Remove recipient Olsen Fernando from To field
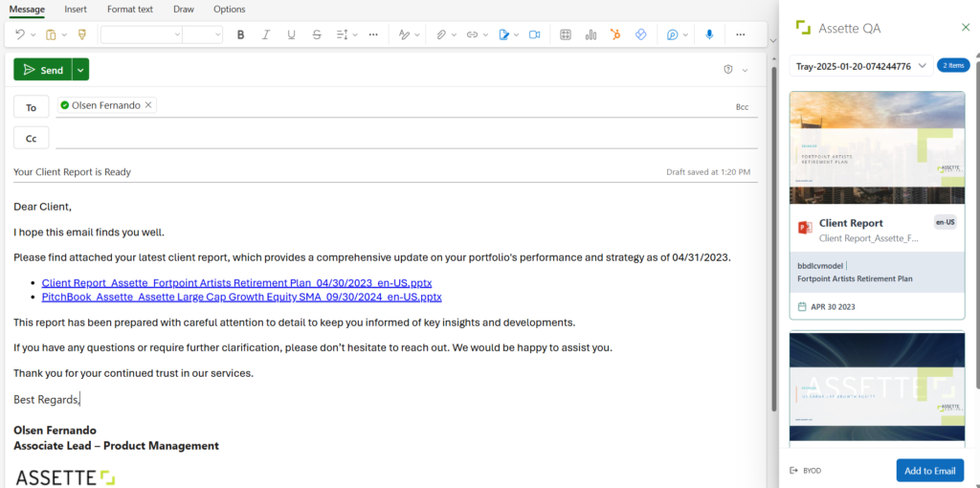980x488 pixels. click(x=148, y=105)
